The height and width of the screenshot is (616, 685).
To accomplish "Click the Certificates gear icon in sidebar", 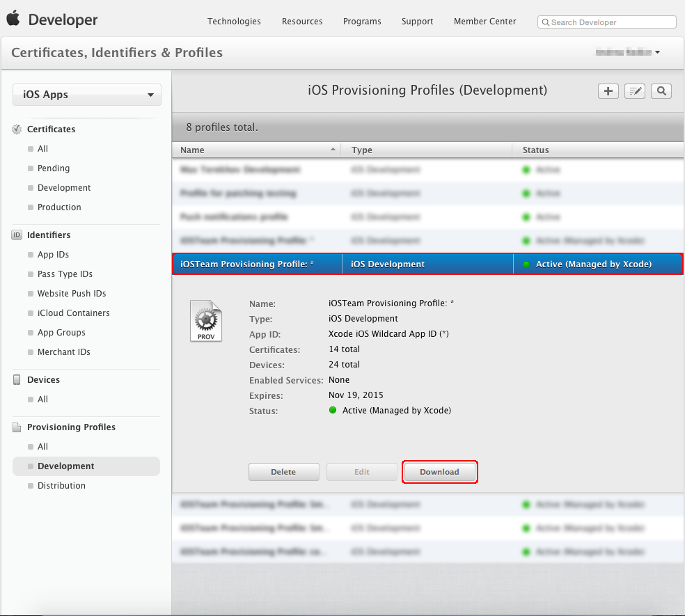I will point(16,129).
